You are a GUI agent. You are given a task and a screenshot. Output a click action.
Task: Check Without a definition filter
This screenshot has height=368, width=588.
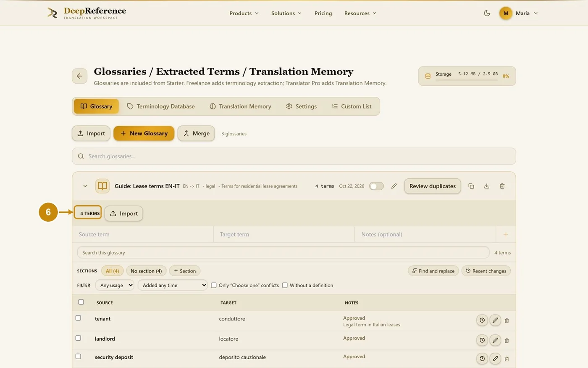[285, 285]
